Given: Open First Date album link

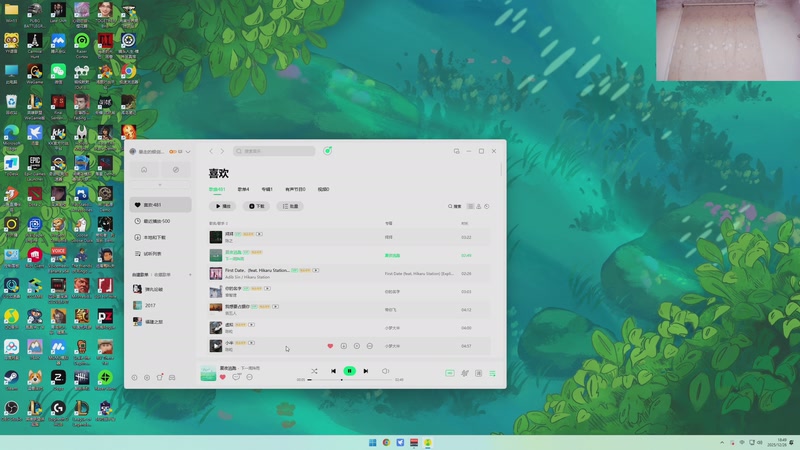Looking at the screenshot, I should (x=419, y=273).
